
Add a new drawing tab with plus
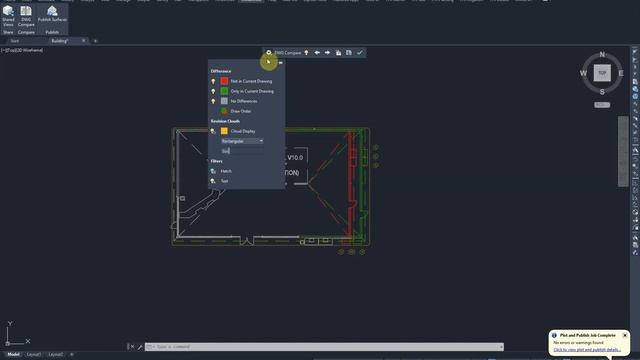tap(96, 41)
